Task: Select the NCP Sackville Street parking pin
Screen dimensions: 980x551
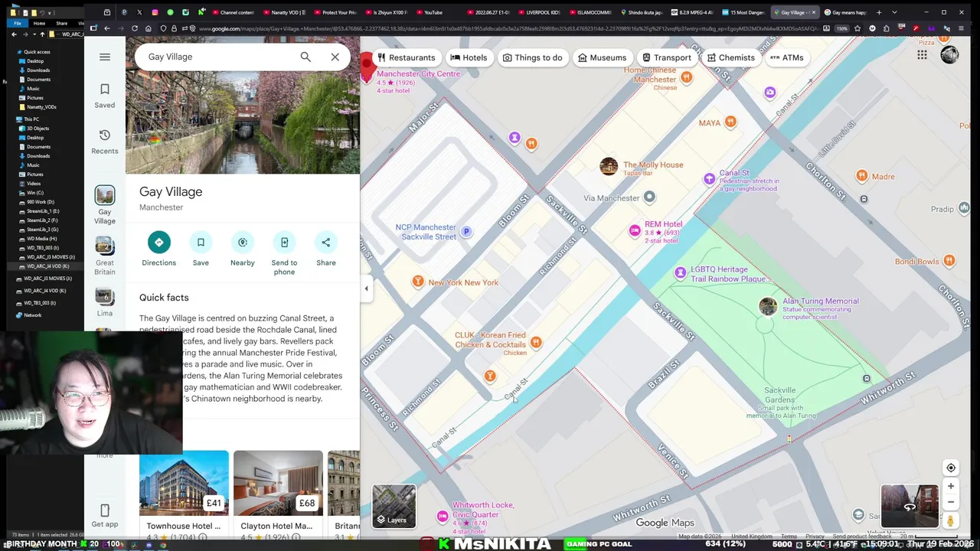Action: 466,232
